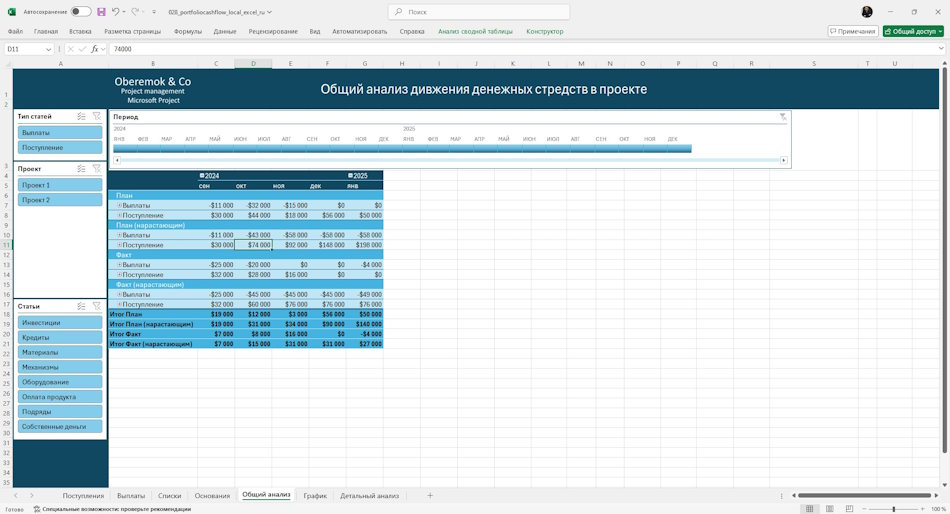Viewport: 950px width, 514px height.
Task: Select Проект 1 in the slicer
Action: pyautogui.click(x=60, y=185)
